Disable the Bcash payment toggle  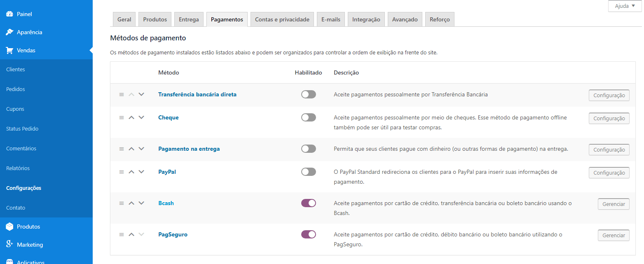point(309,203)
